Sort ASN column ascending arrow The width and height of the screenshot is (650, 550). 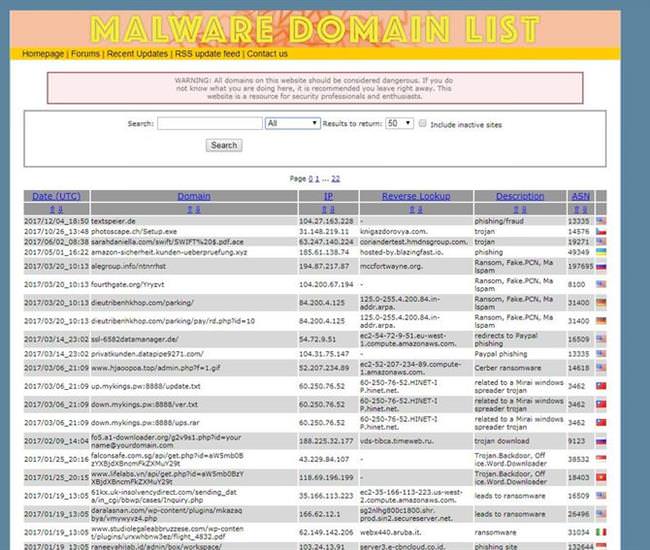click(x=576, y=209)
